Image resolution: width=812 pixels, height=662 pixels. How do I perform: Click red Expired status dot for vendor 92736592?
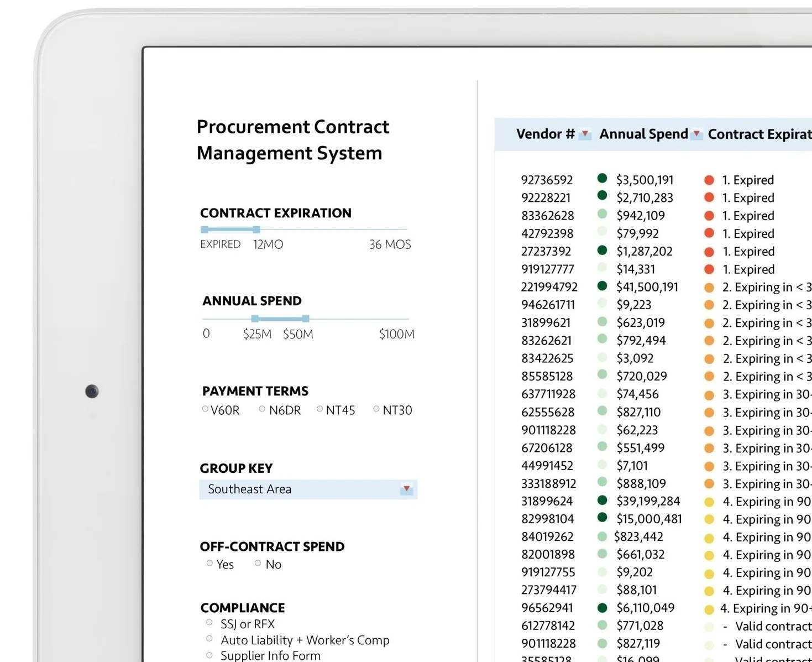tap(709, 180)
